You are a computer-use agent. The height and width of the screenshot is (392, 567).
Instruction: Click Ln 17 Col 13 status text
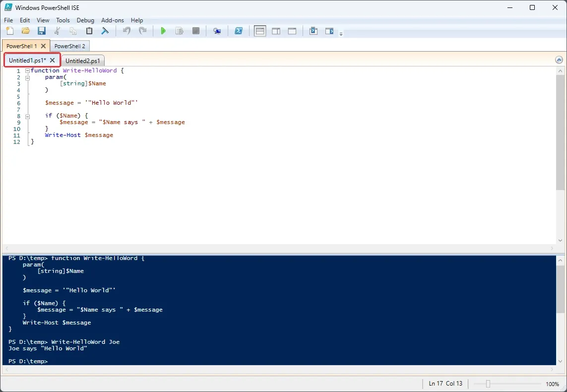[x=445, y=384]
